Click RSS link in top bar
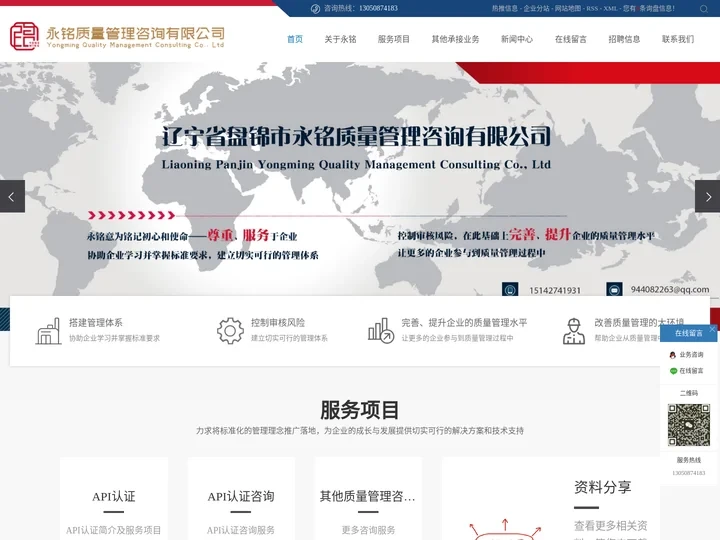Viewport: 720px width, 540px height. click(x=592, y=8)
